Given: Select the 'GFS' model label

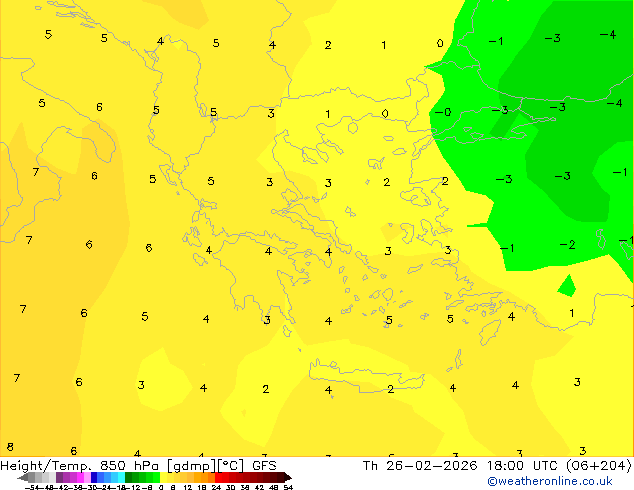Looking at the screenshot, I should (264, 466).
